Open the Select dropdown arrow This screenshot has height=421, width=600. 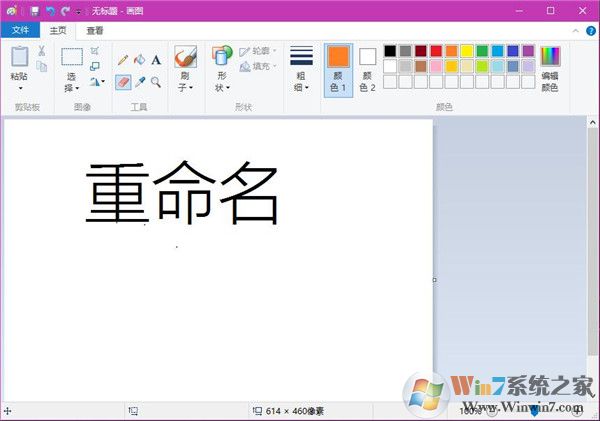[77, 88]
